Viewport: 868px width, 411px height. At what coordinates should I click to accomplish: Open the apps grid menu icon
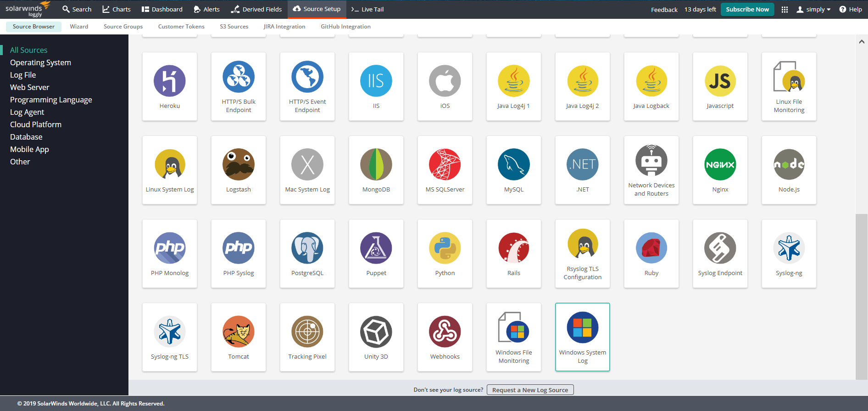point(785,9)
